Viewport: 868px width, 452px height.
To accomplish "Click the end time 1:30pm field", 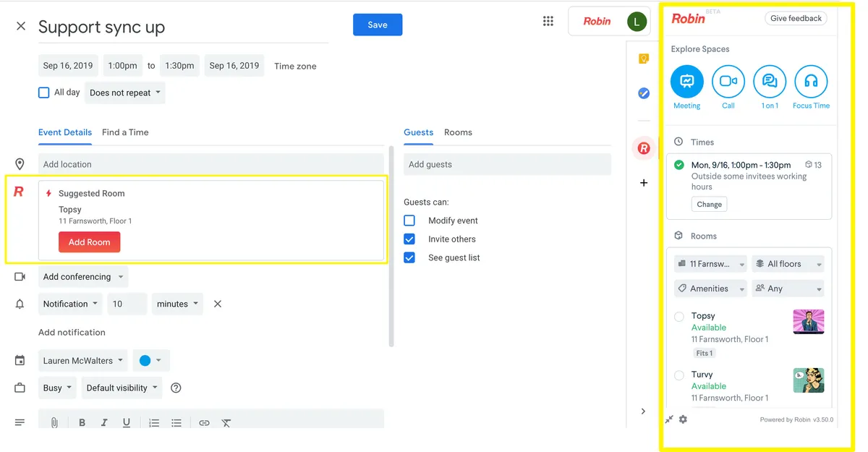I will [179, 66].
